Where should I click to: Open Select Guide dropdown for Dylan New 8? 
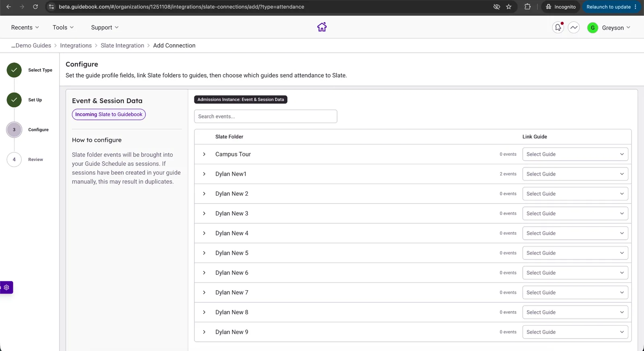575,312
